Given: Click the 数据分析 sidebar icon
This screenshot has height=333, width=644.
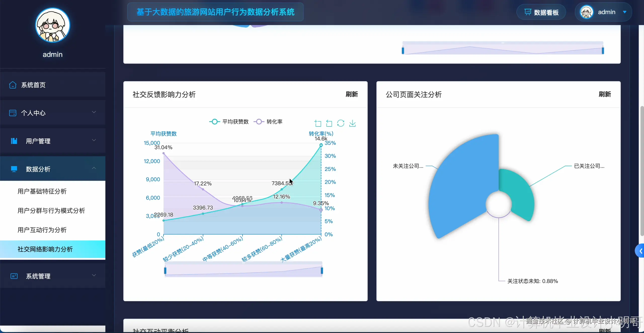Looking at the screenshot, I should point(14,169).
